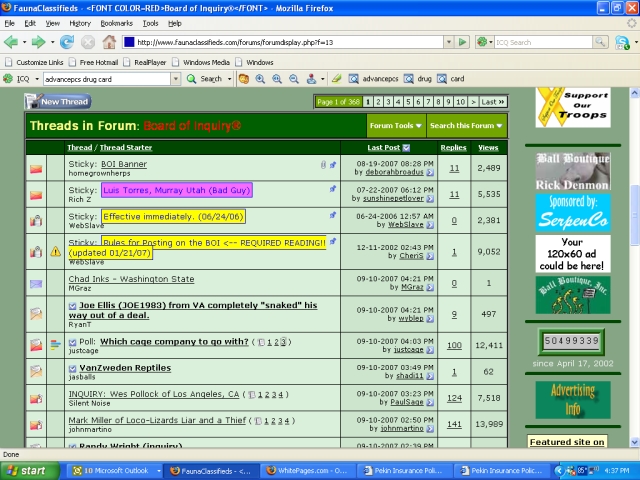Jump to Last page link
This screenshot has width=640, height=480.
pos(493,102)
